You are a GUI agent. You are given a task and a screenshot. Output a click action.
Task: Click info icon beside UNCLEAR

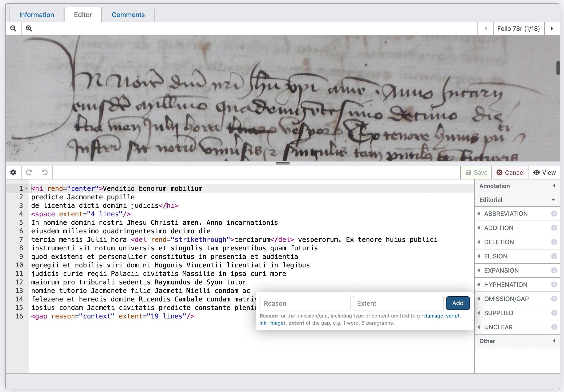pyautogui.click(x=554, y=327)
